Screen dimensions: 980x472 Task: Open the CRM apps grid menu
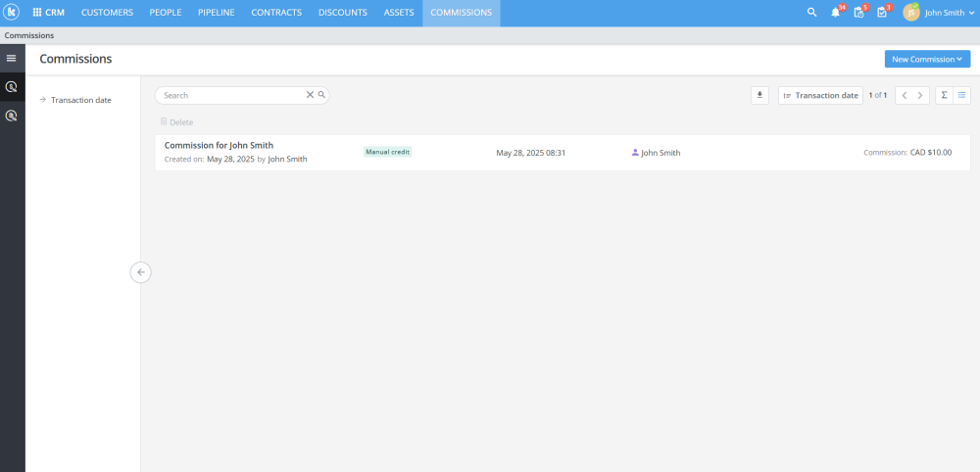point(48,13)
